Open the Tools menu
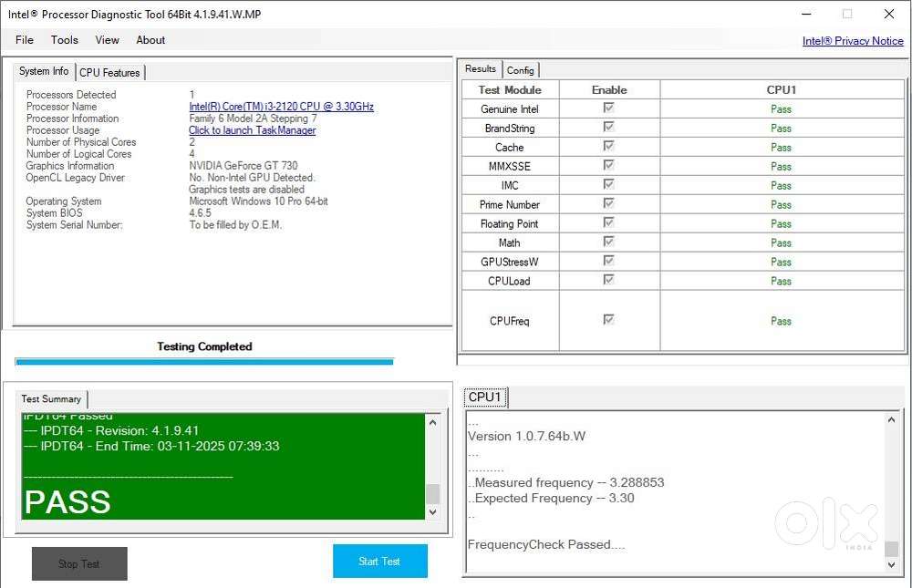912x588 pixels. coord(64,39)
